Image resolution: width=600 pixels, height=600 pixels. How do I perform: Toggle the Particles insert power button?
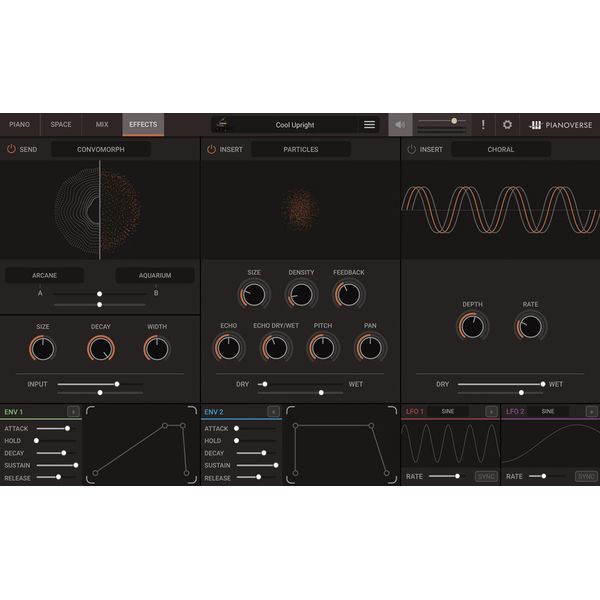tap(211, 149)
